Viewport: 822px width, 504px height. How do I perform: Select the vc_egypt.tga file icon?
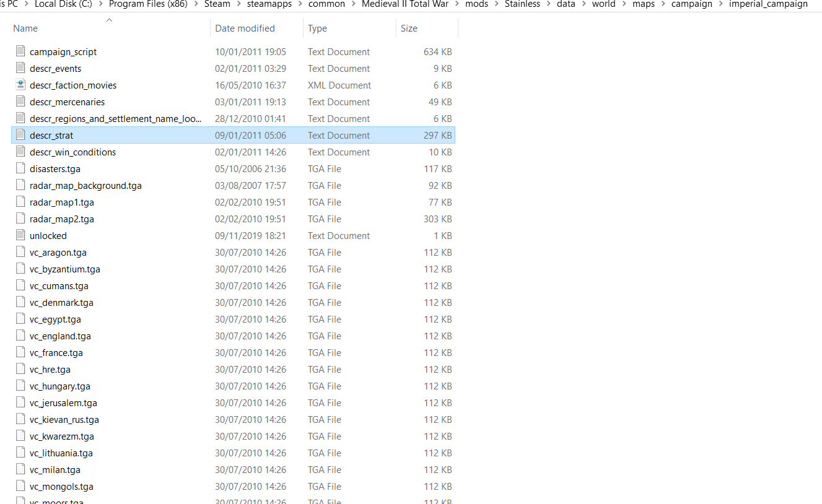[20, 319]
